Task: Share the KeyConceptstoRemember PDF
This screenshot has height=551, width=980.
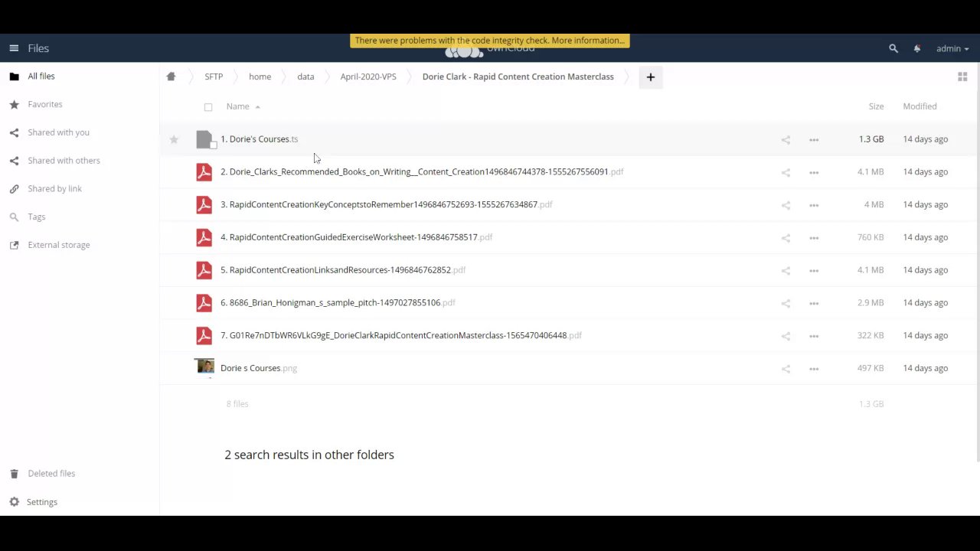Action: coord(786,206)
